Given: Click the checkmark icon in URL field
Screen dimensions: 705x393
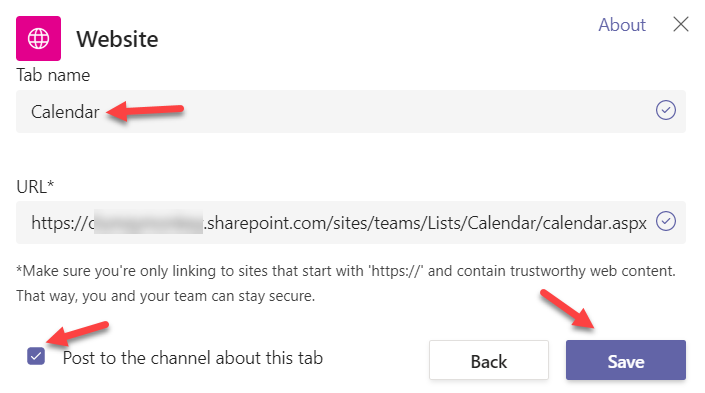Looking at the screenshot, I should tap(665, 221).
